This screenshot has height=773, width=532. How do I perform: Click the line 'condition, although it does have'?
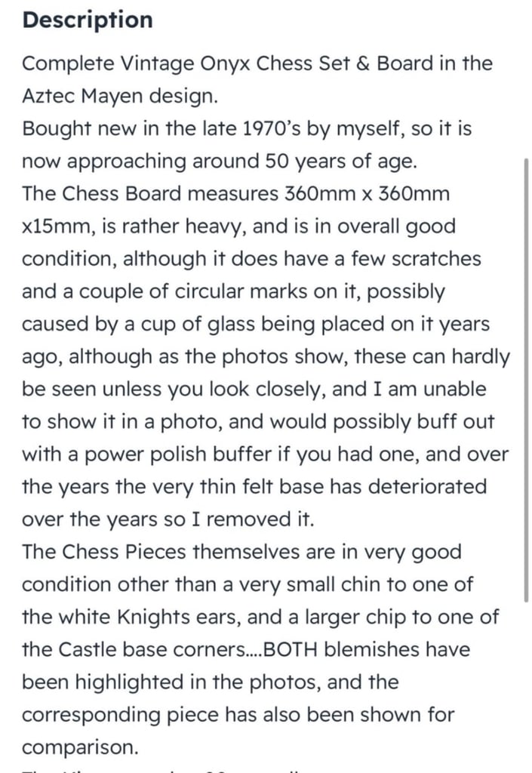coord(252,259)
